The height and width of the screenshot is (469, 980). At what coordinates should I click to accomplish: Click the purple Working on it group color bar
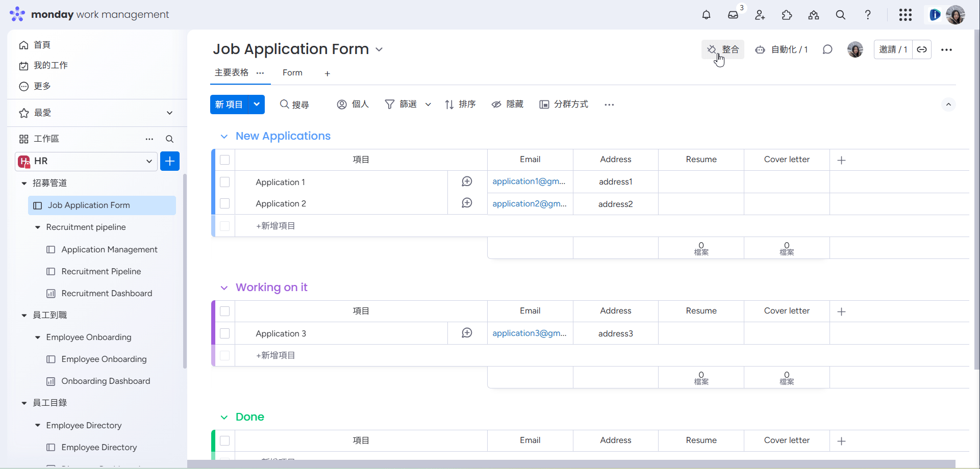[x=213, y=333]
